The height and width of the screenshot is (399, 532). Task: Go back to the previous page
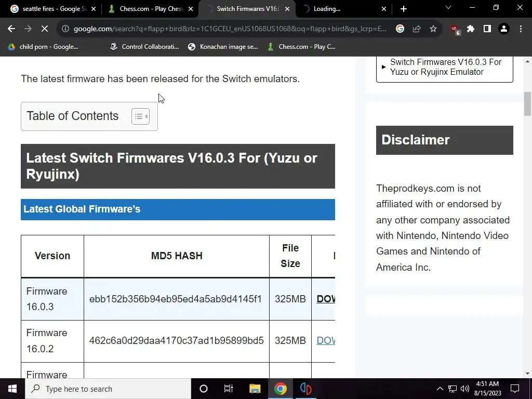[x=11, y=29]
